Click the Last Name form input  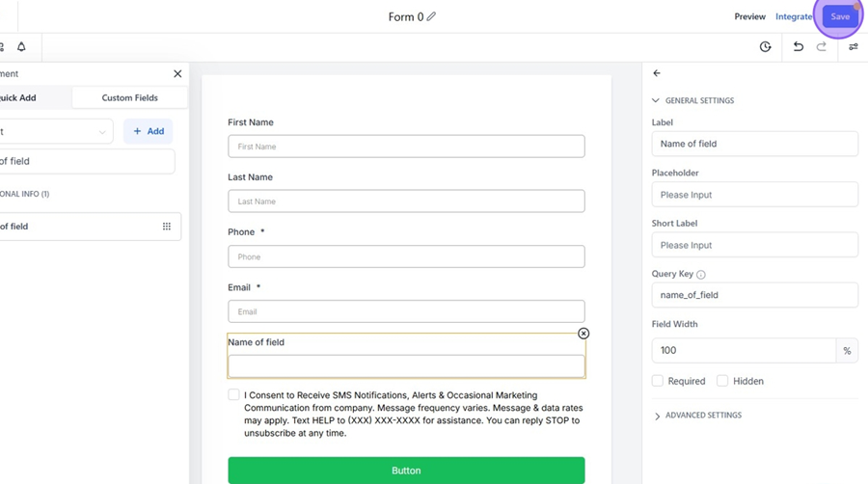tap(406, 202)
